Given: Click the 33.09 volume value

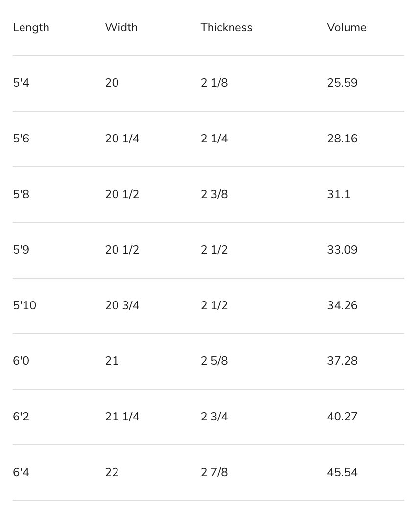Looking at the screenshot, I should [342, 250].
